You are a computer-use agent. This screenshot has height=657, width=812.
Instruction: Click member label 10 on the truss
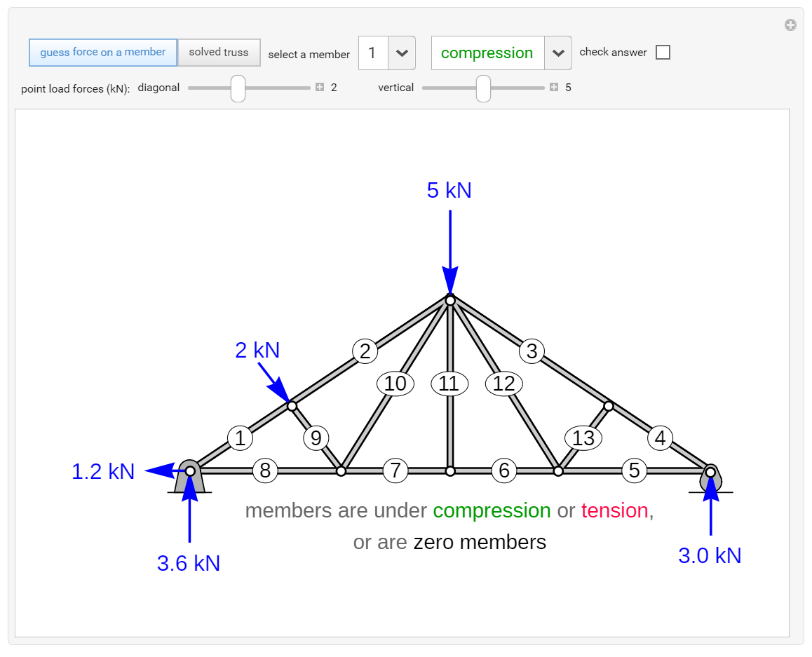point(395,384)
